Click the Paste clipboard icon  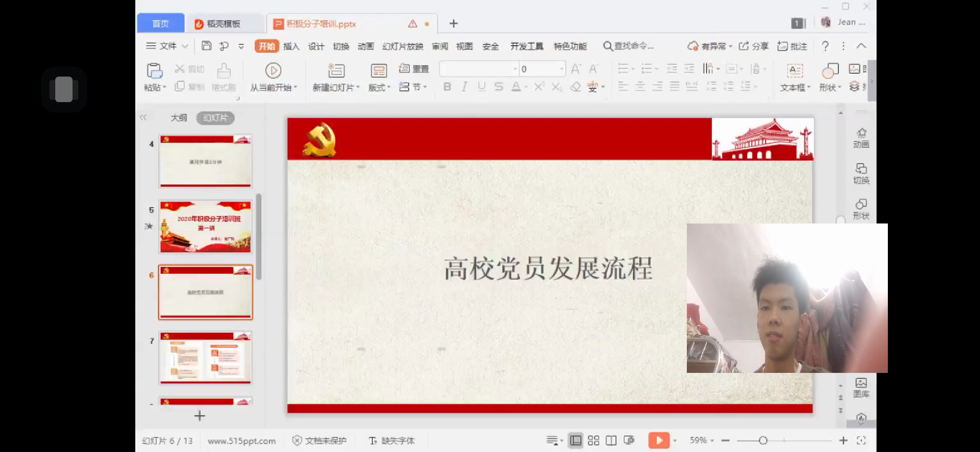coord(154,71)
